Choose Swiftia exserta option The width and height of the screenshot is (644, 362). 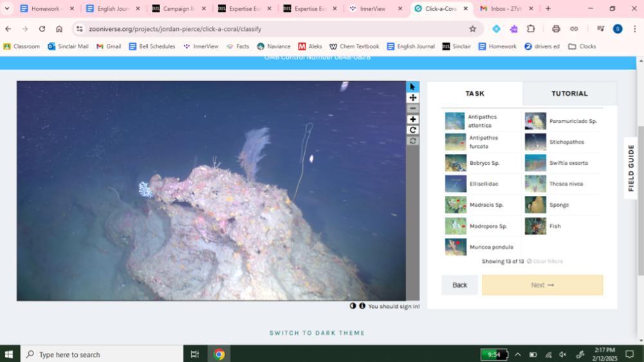pos(562,163)
